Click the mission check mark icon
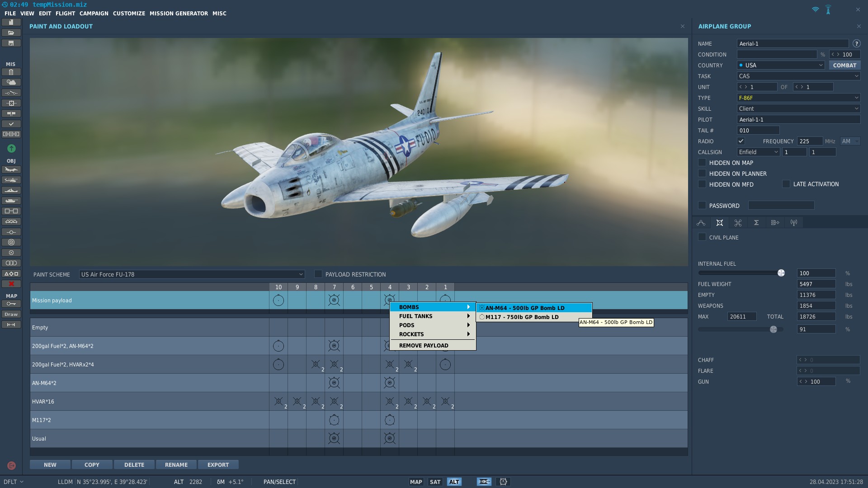868x488 pixels. tap(11, 124)
